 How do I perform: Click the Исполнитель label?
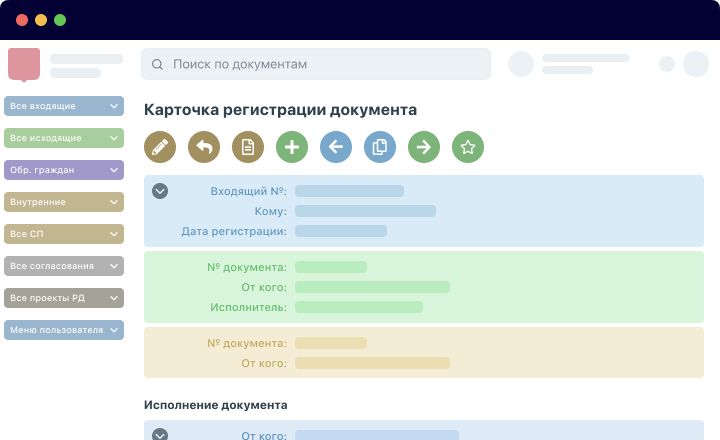click(248, 307)
